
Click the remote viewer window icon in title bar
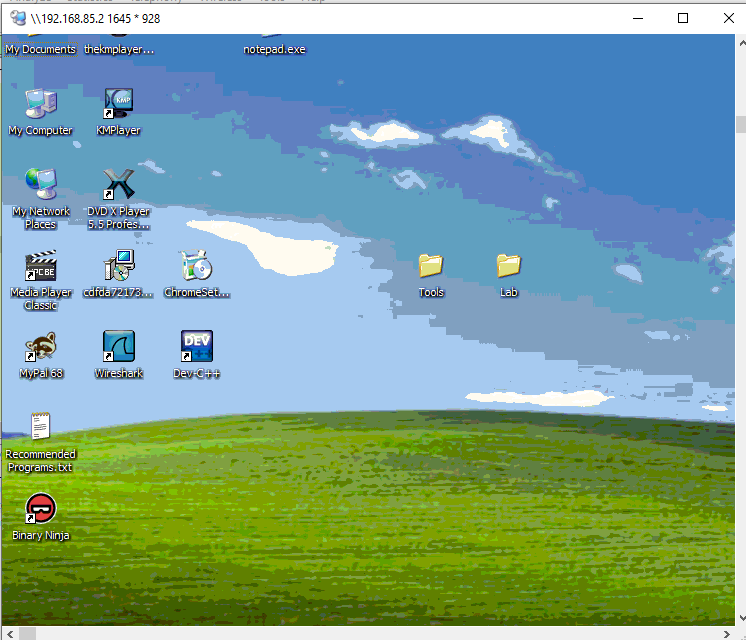(17, 18)
